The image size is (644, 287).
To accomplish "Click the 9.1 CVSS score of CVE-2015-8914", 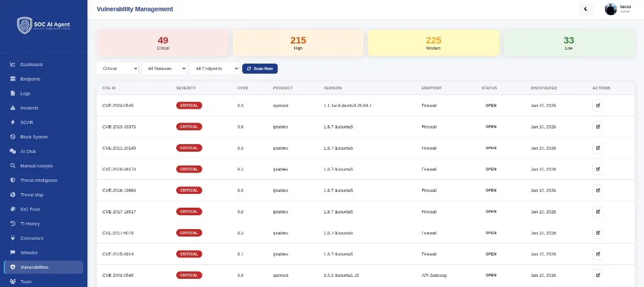I will click(240, 254).
